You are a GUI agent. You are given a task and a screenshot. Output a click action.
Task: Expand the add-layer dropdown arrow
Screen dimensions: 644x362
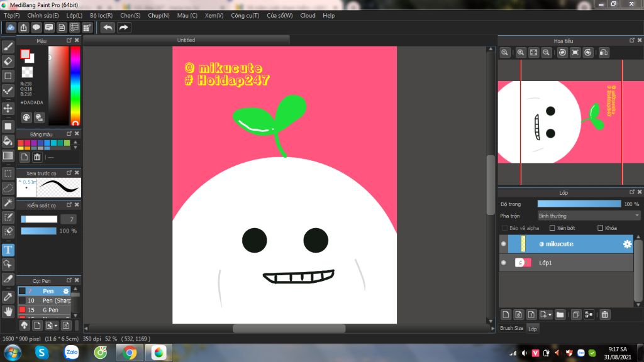pyautogui.click(x=550, y=315)
